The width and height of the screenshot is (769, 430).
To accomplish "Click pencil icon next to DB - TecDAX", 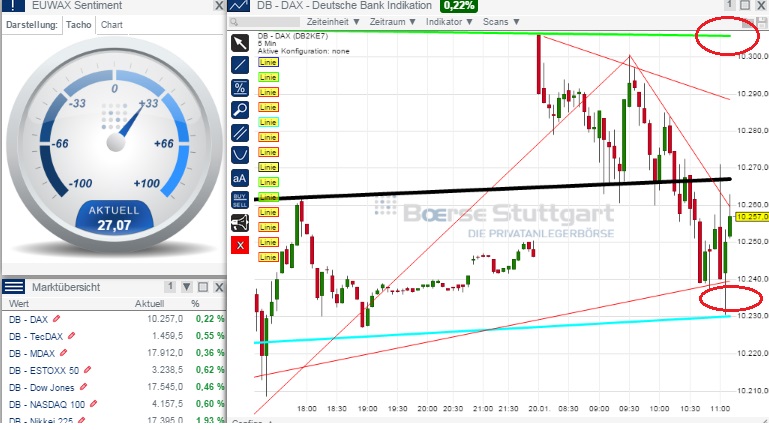I will click(72, 335).
